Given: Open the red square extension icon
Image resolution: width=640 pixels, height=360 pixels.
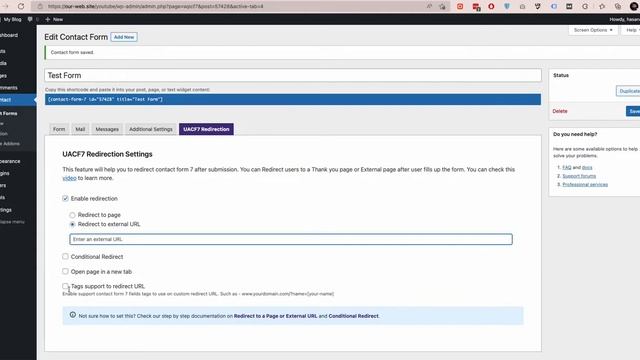Looking at the screenshot, I should (x=460, y=6).
